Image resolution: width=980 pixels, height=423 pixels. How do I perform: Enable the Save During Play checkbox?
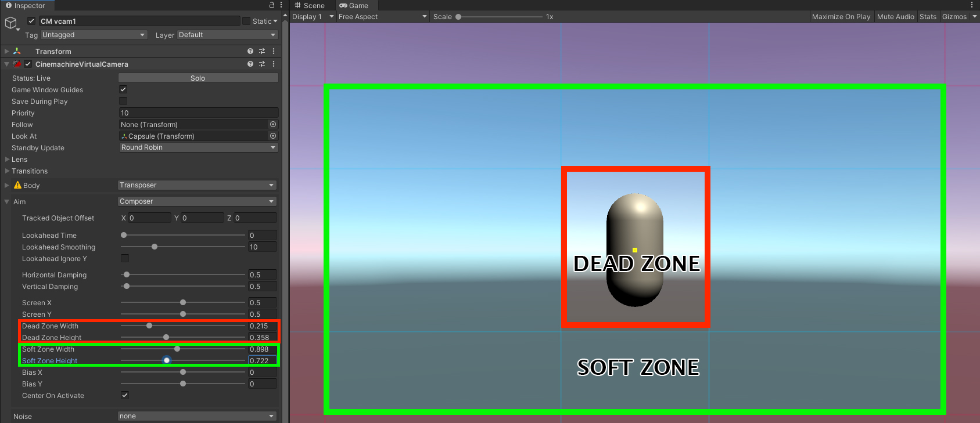123,101
